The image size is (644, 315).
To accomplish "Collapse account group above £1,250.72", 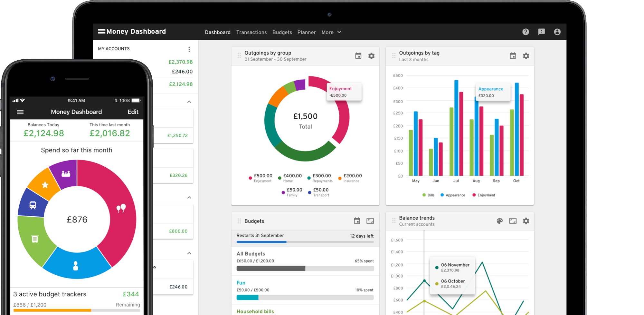I will coord(189,102).
